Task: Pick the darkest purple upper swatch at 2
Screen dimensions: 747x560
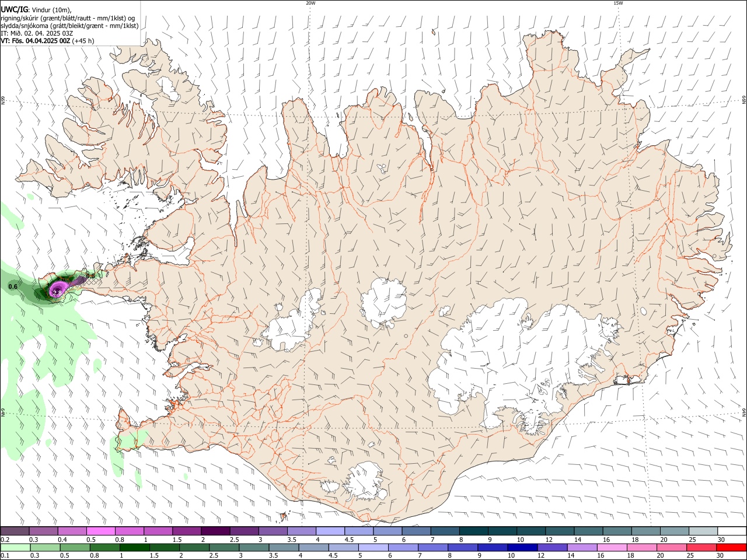Action: coord(215,531)
